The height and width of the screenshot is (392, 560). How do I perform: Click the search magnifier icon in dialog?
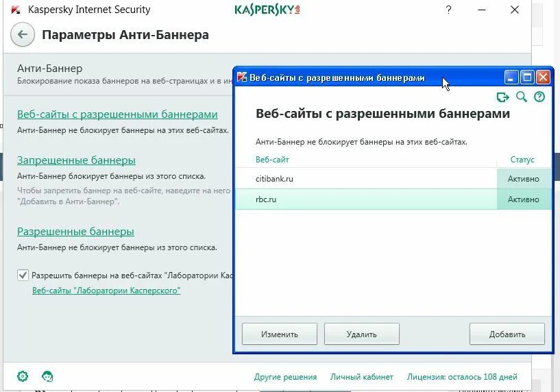522,97
